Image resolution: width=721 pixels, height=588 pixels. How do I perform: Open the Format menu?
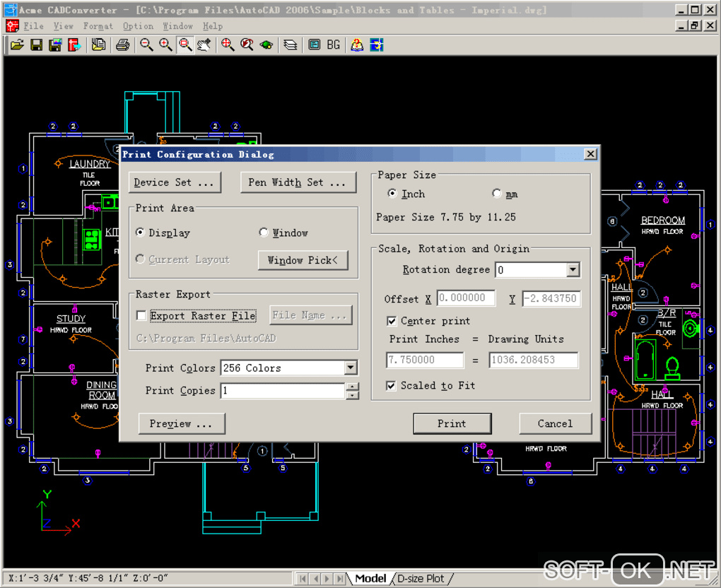click(98, 26)
